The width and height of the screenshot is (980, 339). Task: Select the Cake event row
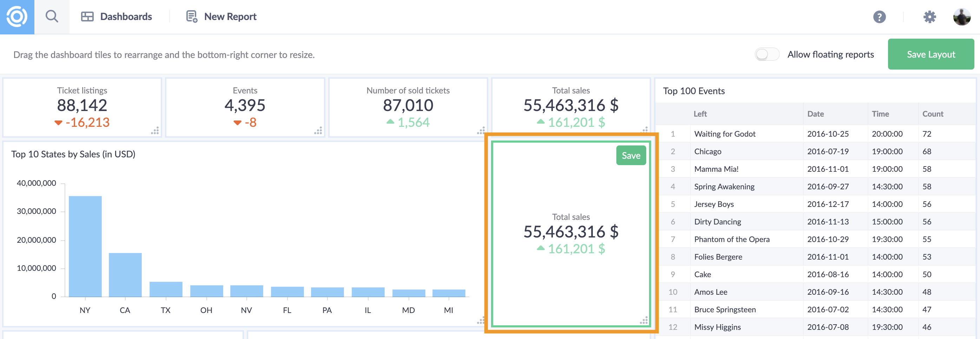(x=815, y=274)
